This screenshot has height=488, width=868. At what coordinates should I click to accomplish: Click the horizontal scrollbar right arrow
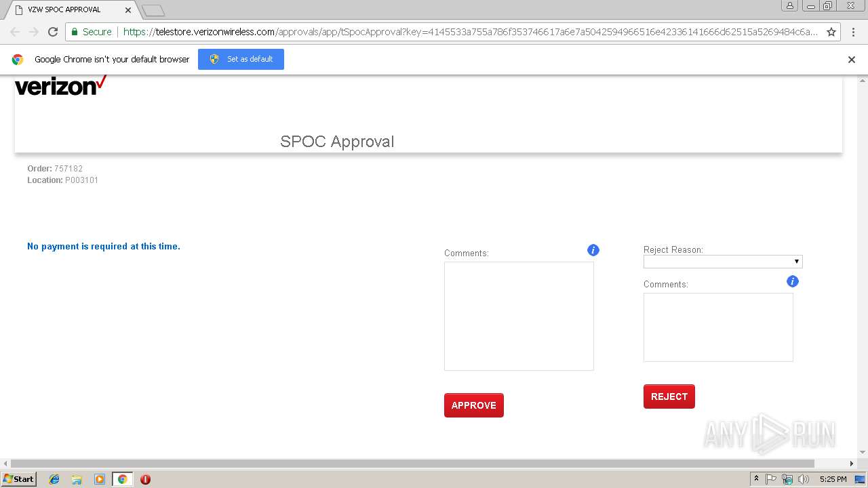(x=852, y=464)
